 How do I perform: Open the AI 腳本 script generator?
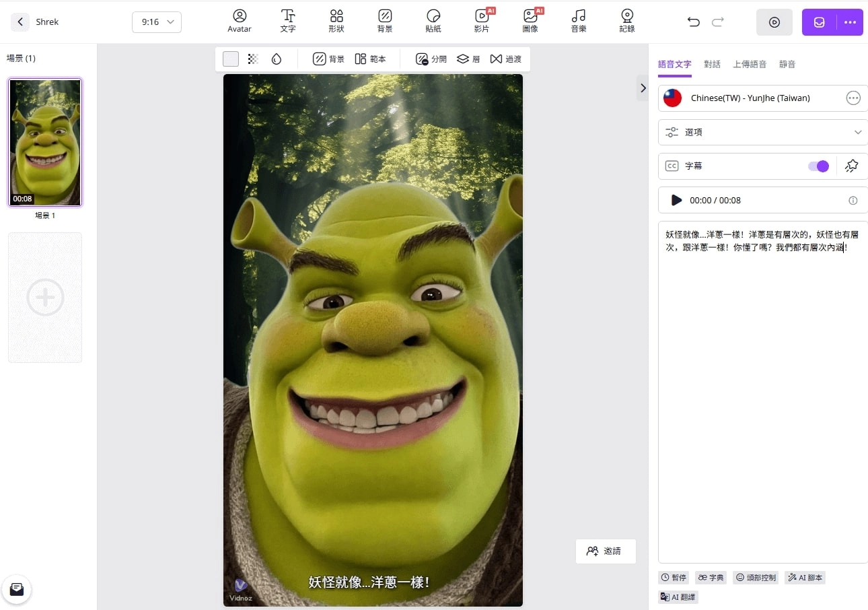pos(805,578)
